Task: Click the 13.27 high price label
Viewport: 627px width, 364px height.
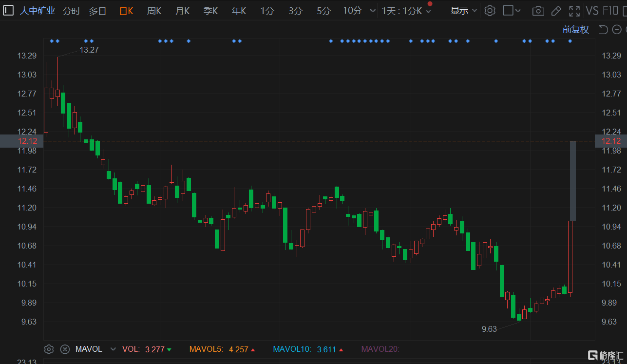Action: click(x=89, y=50)
